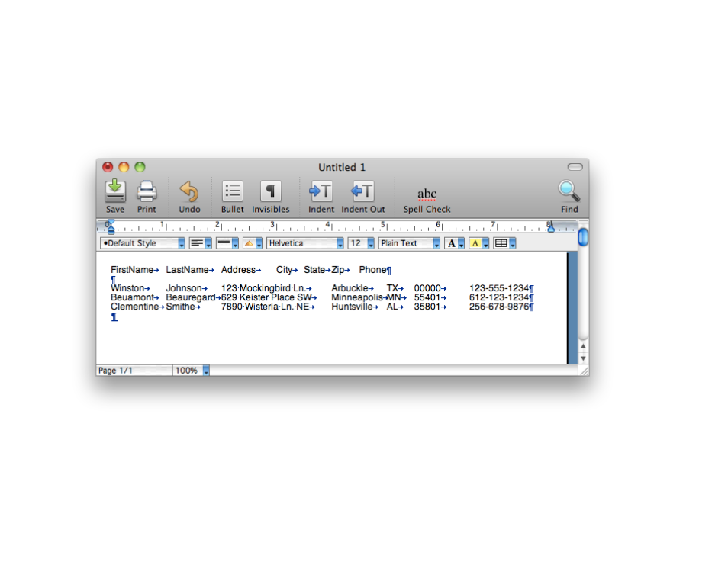Click the toolbar hide pill button
This screenshot has height=562, width=728.
(575, 167)
